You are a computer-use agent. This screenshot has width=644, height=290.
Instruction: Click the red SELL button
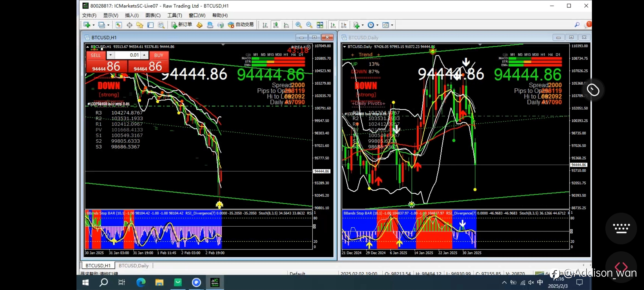[x=96, y=55]
